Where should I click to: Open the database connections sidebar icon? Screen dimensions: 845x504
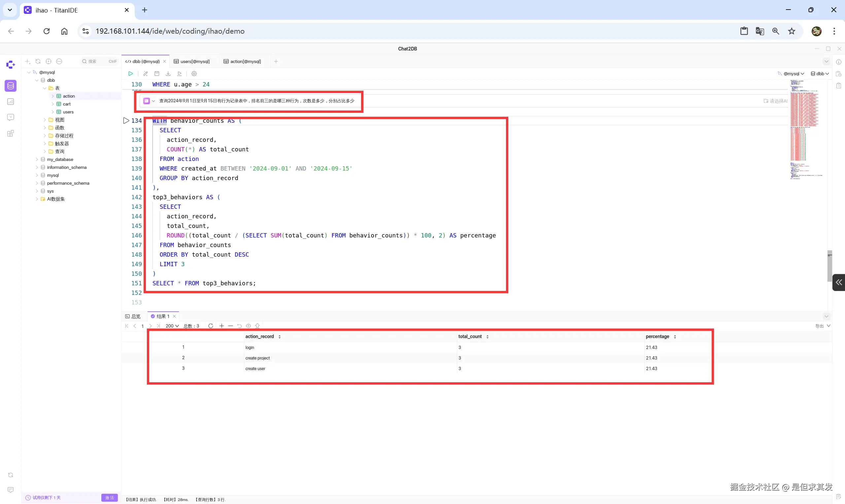11,86
